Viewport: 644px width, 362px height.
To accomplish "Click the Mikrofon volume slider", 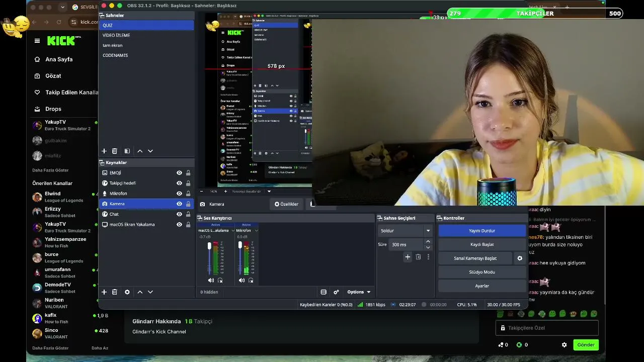I will point(240,257).
